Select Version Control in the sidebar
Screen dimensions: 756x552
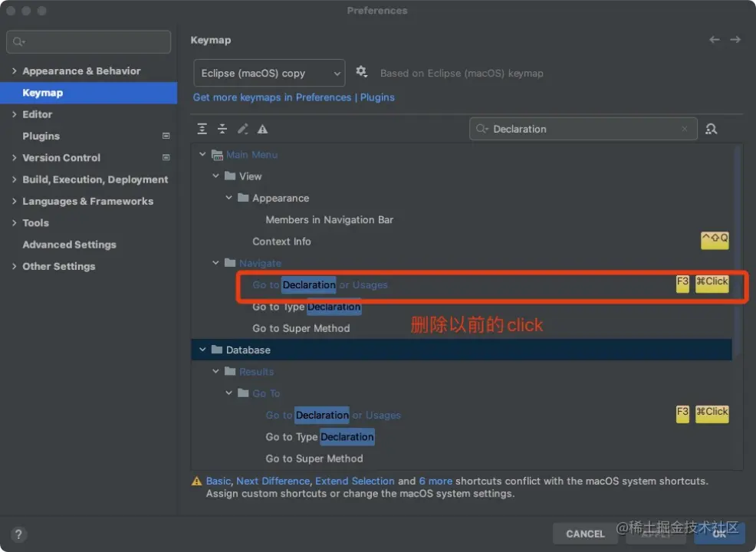click(x=89, y=158)
